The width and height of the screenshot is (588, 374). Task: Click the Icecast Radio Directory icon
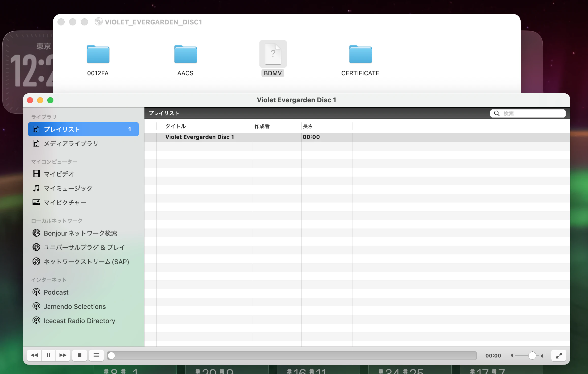coord(36,320)
